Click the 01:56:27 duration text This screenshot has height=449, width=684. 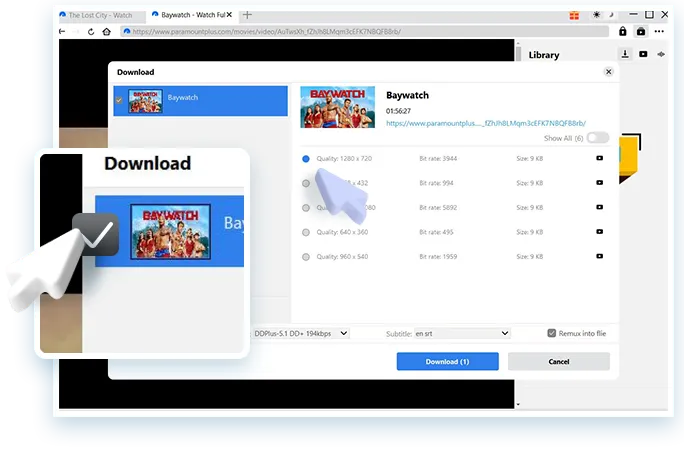tap(398, 111)
